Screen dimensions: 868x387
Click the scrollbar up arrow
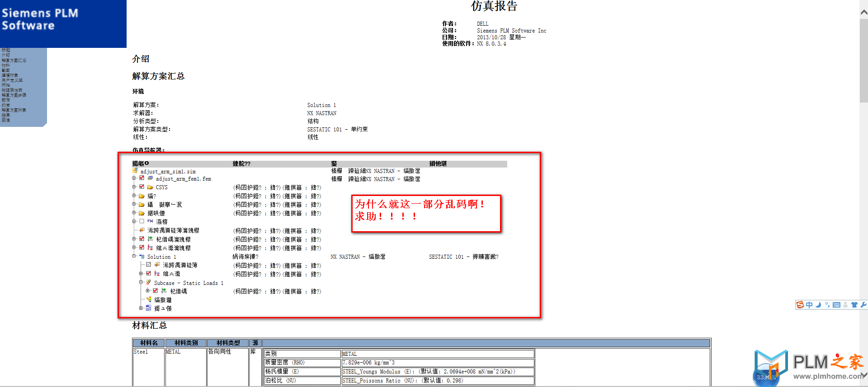(x=863, y=12)
